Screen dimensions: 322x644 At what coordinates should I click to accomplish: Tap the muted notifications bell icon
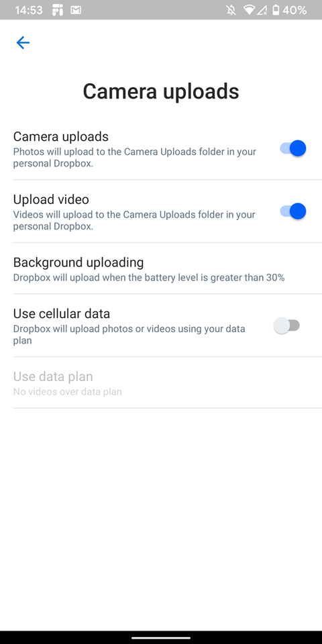tap(231, 10)
